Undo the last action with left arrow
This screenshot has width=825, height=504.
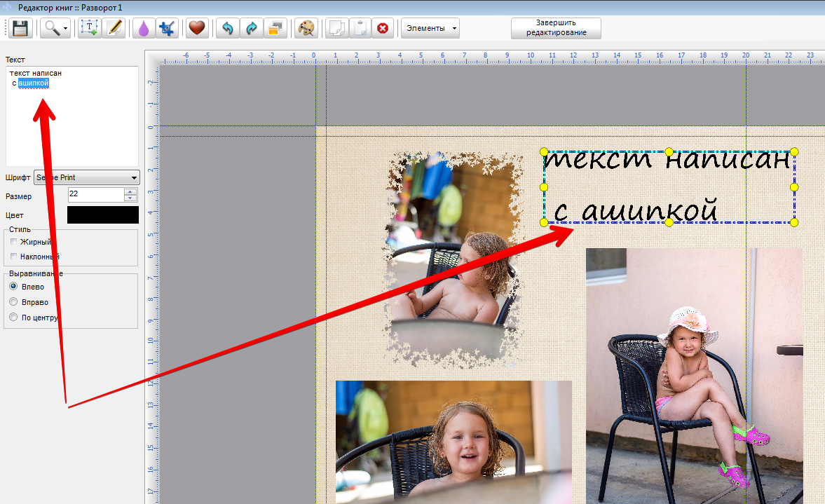pyautogui.click(x=226, y=28)
